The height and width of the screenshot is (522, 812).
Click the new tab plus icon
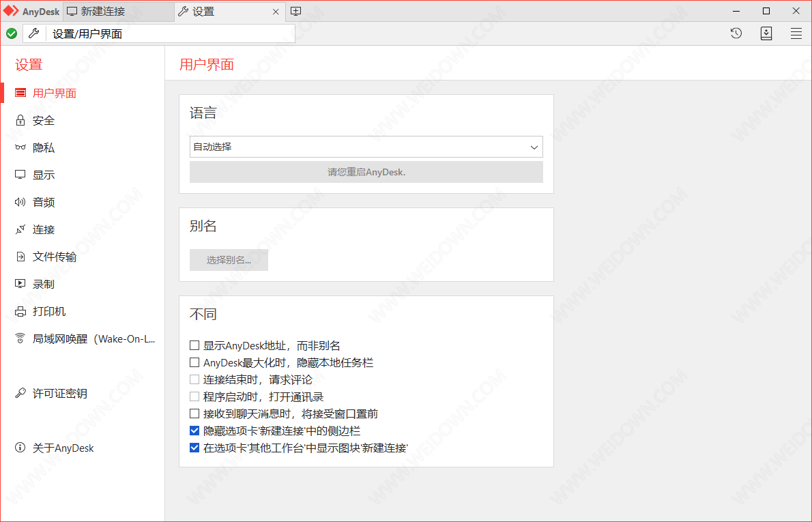pyautogui.click(x=295, y=12)
